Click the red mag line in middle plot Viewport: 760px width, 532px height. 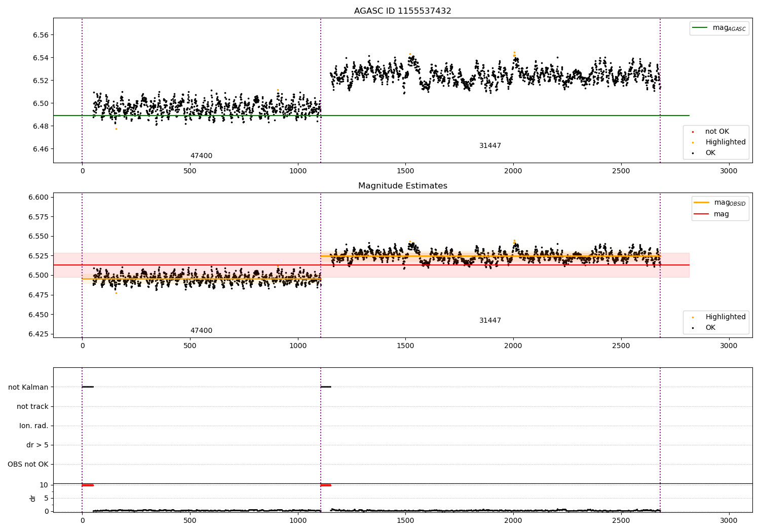[371, 265]
